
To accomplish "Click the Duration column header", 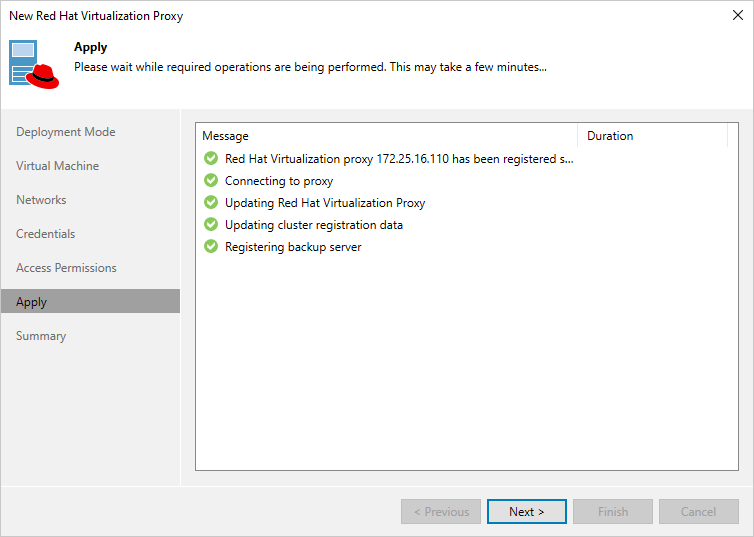I will click(x=651, y=136).
